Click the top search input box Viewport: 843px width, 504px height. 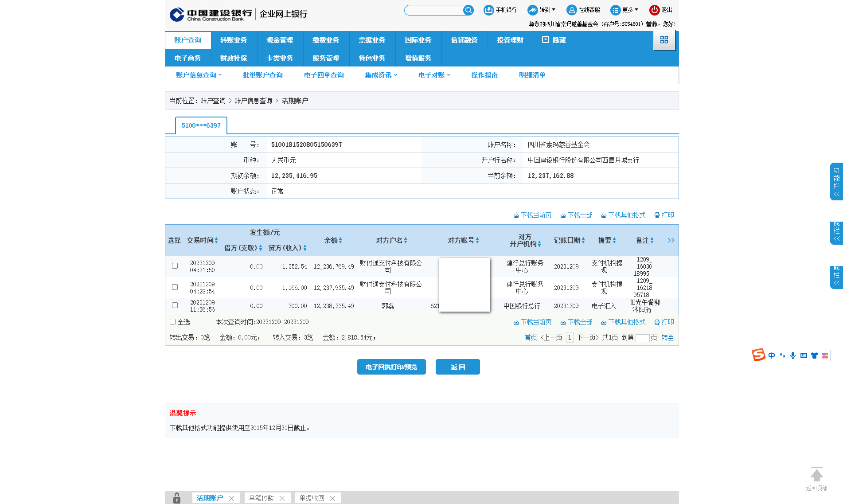(x=434, y=10)
